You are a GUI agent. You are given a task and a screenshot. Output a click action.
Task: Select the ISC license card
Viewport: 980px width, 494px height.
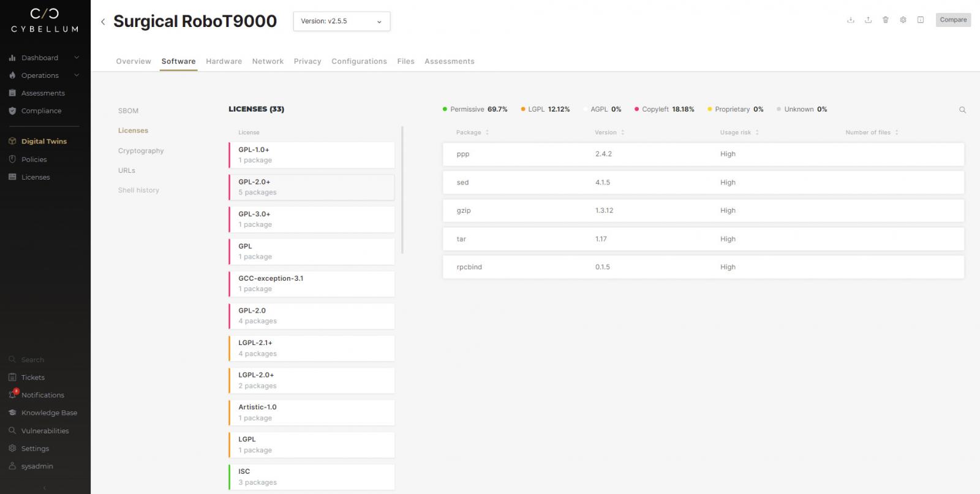[312, 477]
